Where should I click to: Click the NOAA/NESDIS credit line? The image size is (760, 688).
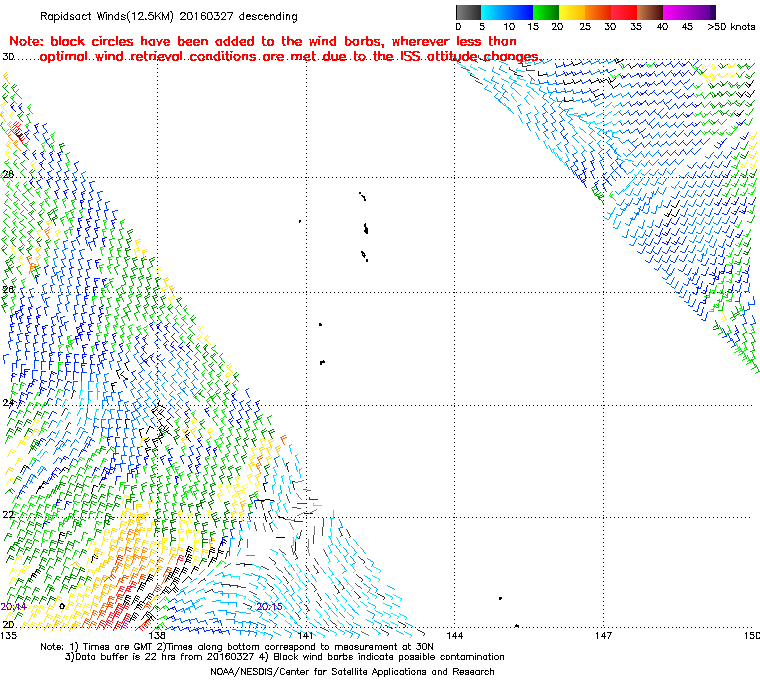tap(352, 672)
